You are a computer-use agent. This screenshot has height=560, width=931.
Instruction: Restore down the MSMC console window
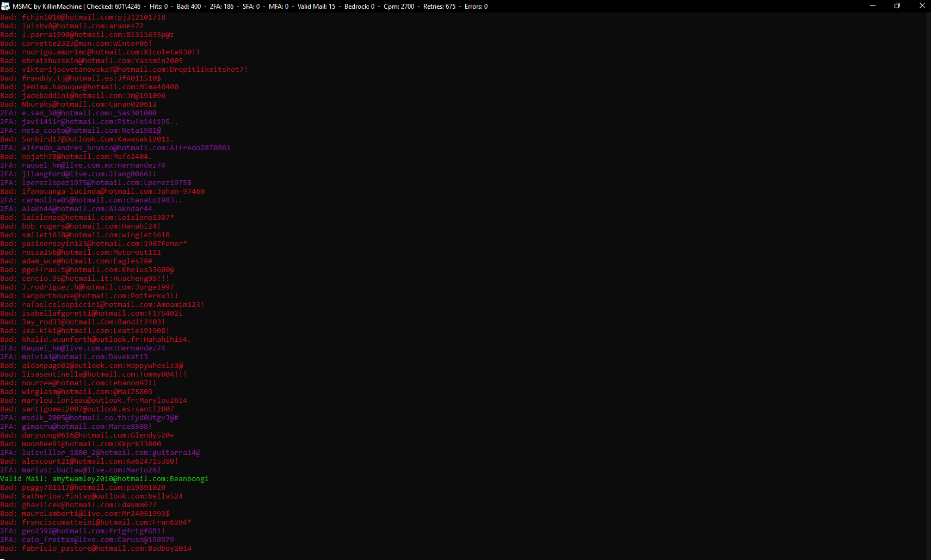pos(897,6)
